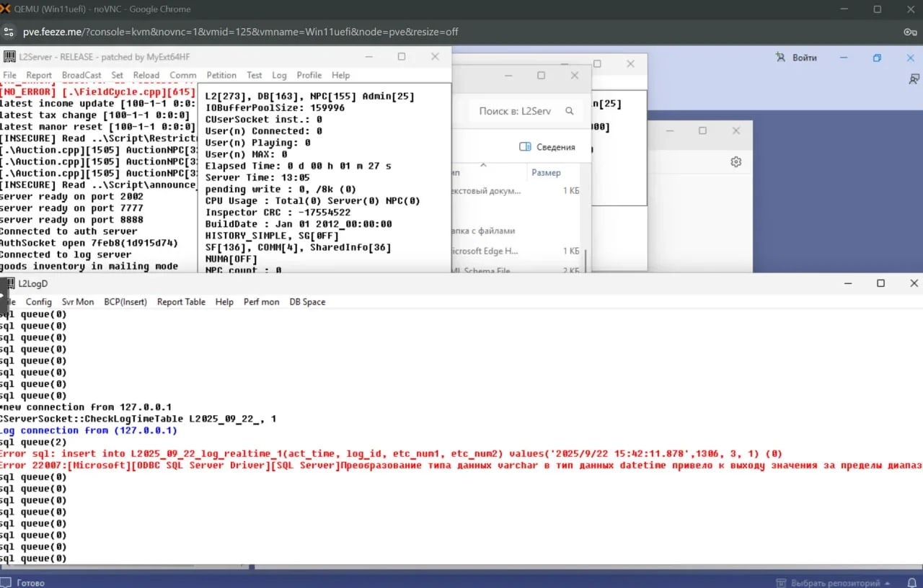Click the L2Server title bar app icon
923x588 pixels.
click(x=10, y=56)
